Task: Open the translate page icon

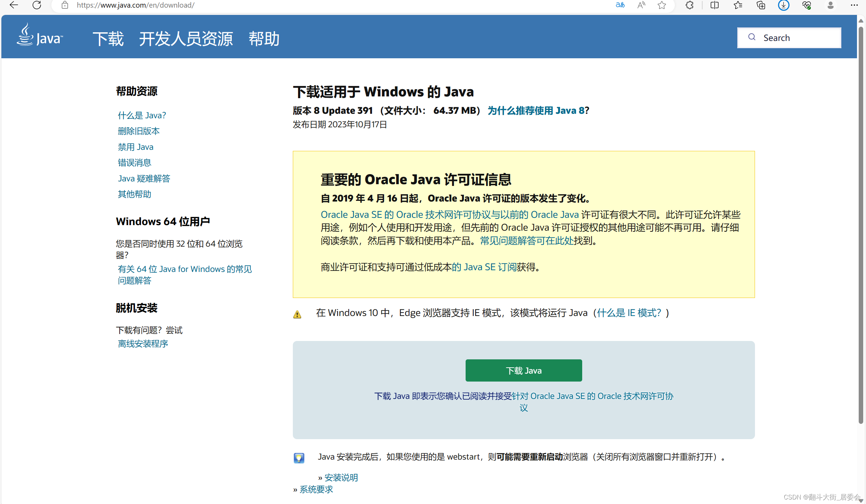Action: click(620, 5)
